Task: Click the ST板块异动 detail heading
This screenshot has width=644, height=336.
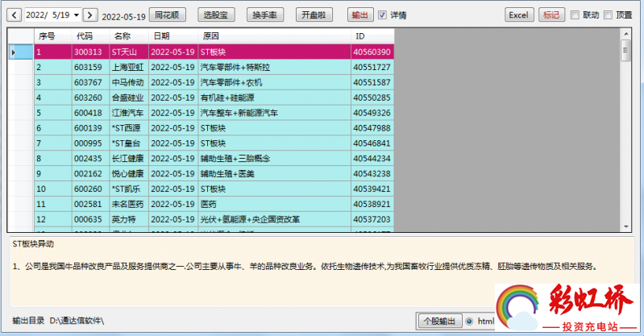Action: (33, 244)
